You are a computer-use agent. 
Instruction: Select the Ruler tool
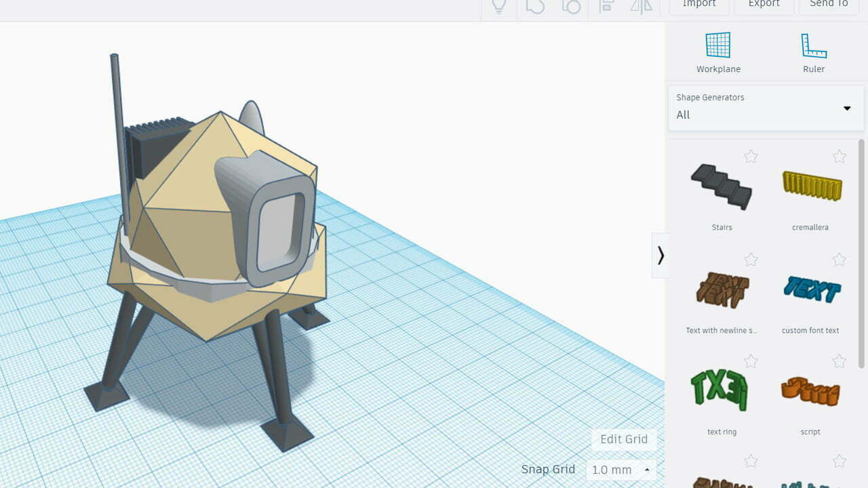pyautogui.click(x=814, y=53)
